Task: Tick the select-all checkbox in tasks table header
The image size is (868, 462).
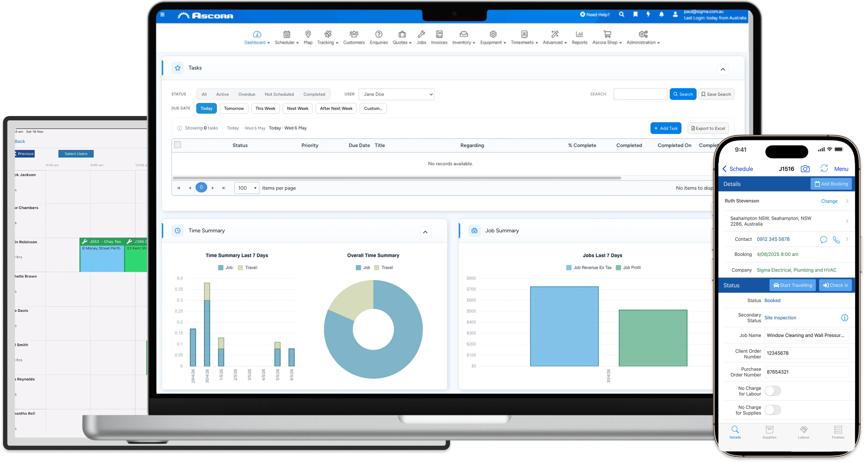Action: (x=178, y=145)
